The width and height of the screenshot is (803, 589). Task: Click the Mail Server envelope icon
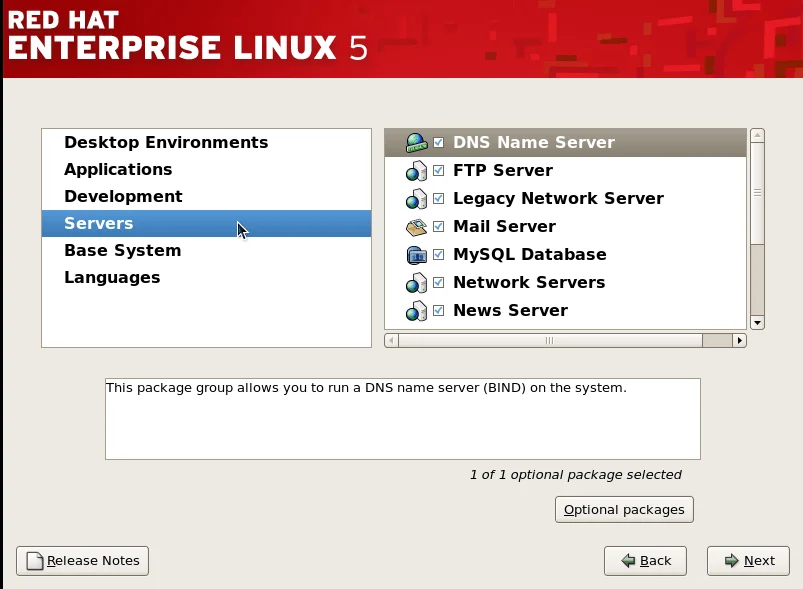click(x=416, y=227)
